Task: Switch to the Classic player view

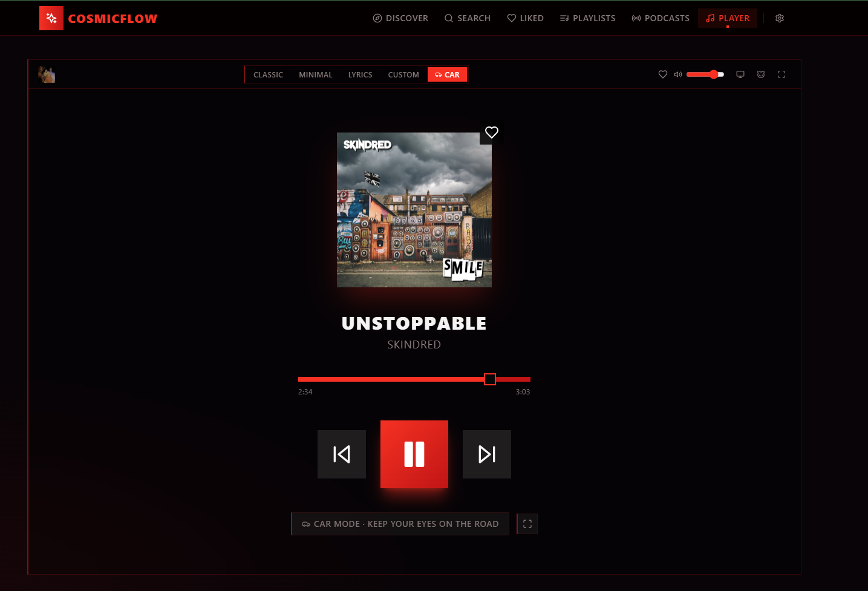Action: [268, 74]
